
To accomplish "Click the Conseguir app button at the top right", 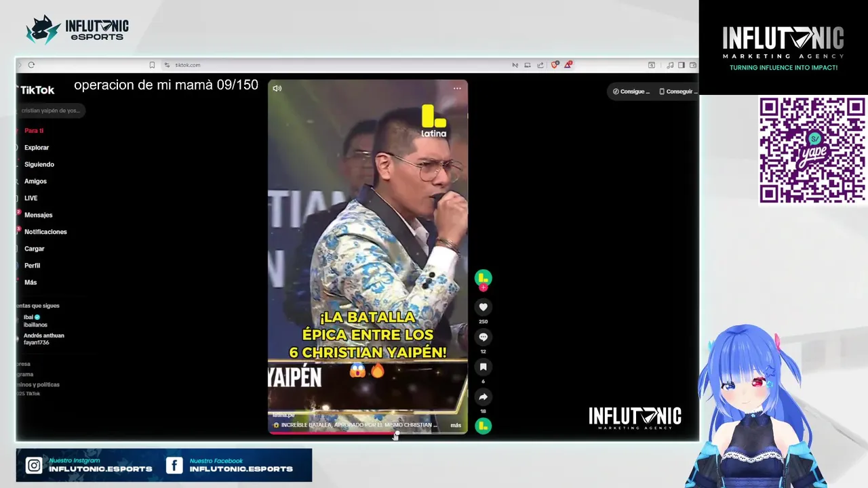I will coord(677,91).
